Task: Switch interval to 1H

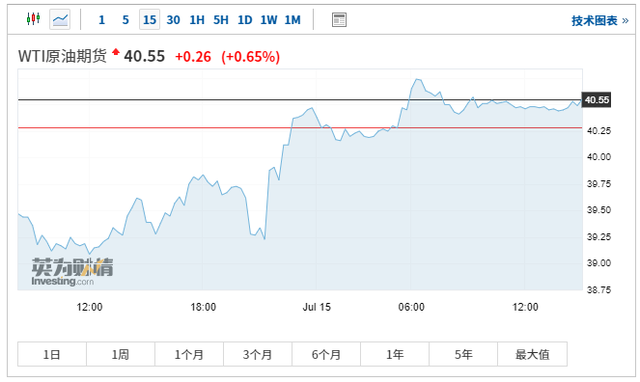Action: tap(197, 20)
